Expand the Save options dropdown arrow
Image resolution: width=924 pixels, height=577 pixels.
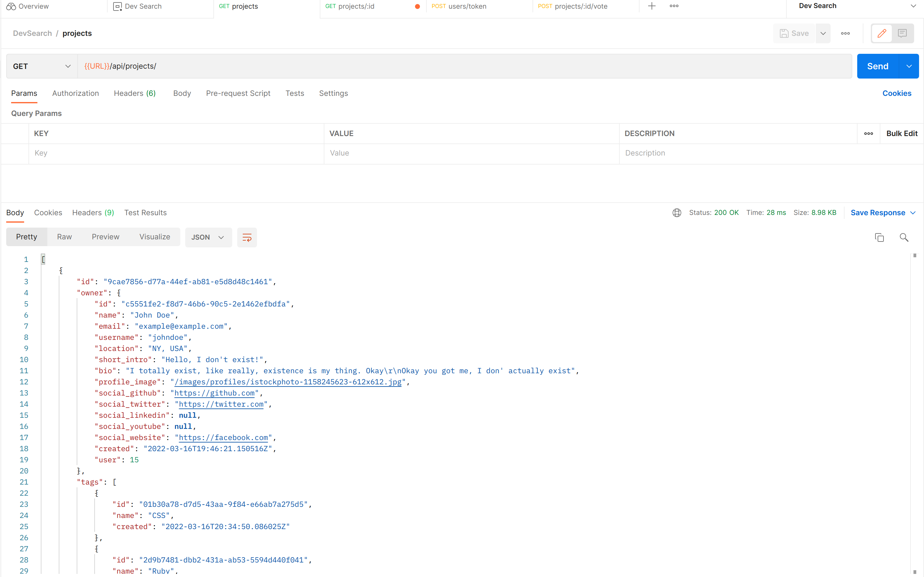pyautogui.click(x=823, y=33)
